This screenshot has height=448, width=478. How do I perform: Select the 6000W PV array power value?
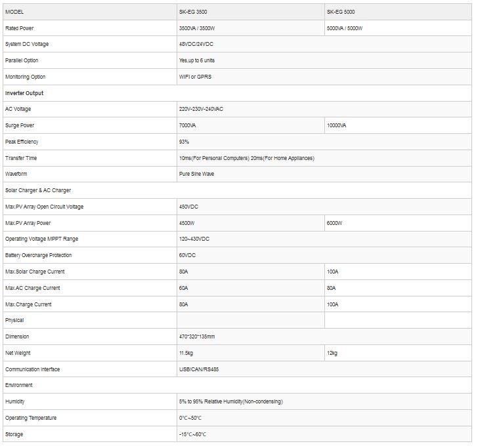pyautogui.click(x=334, y=223)
